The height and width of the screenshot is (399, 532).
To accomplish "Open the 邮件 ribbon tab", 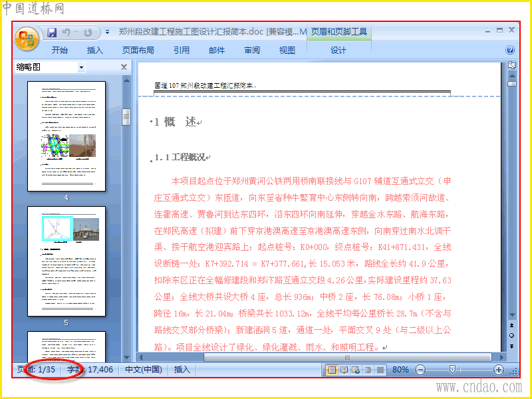I will click(x=217, y=51).
